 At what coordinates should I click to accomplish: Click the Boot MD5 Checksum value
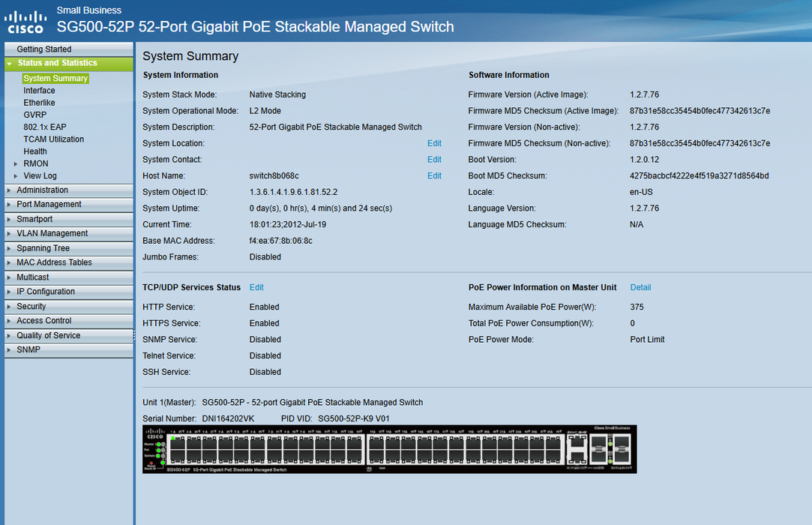pyautogui.click(x=699, y=175)
